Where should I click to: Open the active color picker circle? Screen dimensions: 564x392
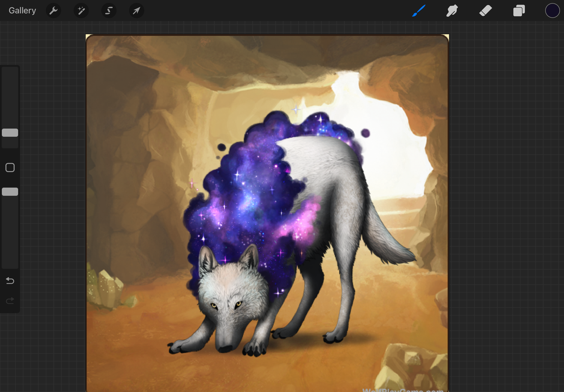coord(552,10)
